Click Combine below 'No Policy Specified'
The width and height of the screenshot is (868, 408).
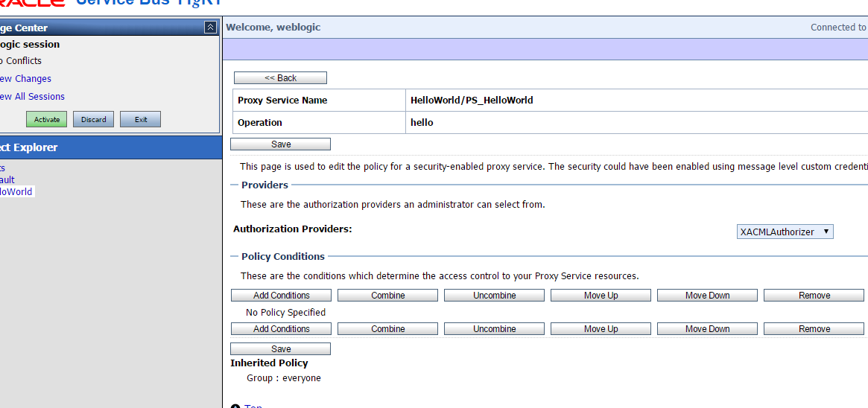click(387, 329)
